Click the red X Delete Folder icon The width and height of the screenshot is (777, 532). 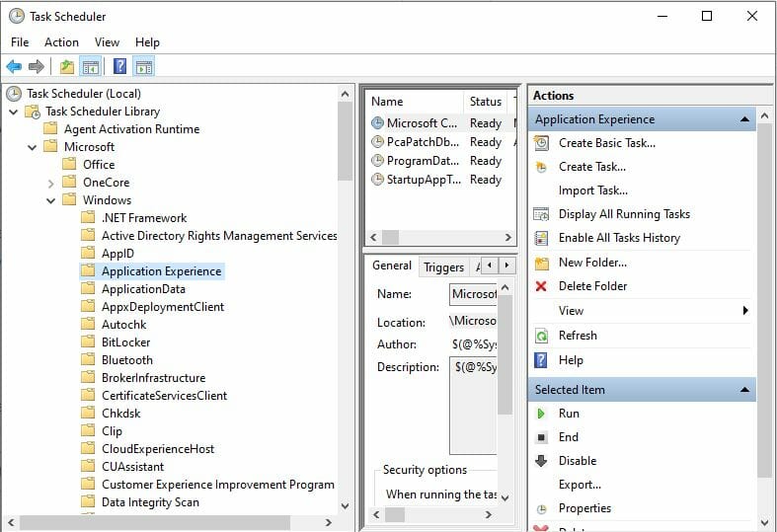(541, 286)
